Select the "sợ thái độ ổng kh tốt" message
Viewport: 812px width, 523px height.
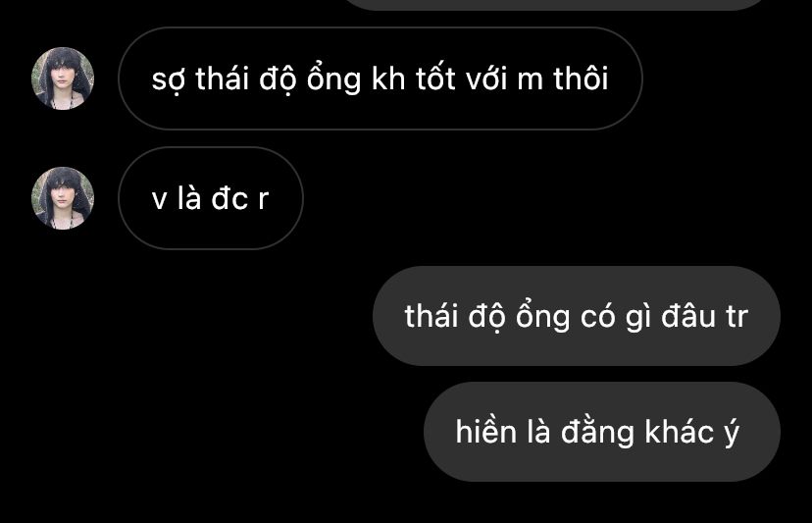point(381,78)
